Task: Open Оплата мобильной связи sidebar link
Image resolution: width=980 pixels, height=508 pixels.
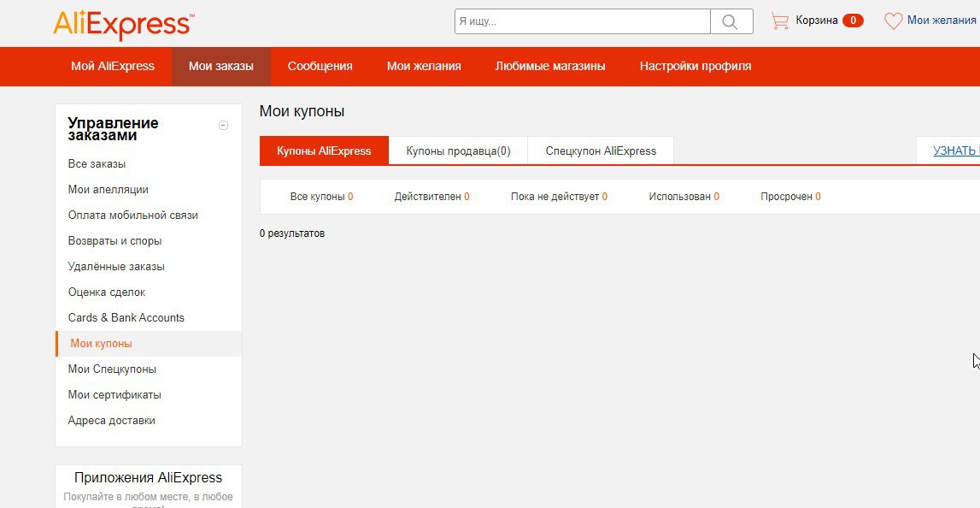Action: (133, 216)
